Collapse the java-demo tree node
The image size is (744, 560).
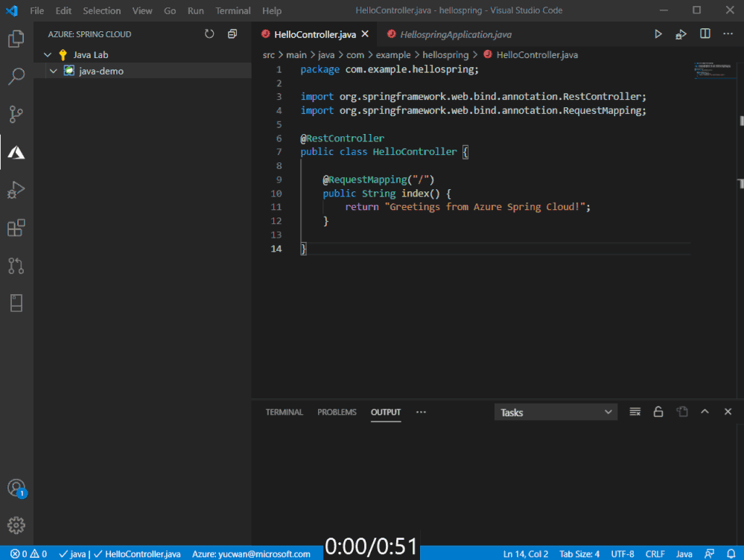pos(54,71)
